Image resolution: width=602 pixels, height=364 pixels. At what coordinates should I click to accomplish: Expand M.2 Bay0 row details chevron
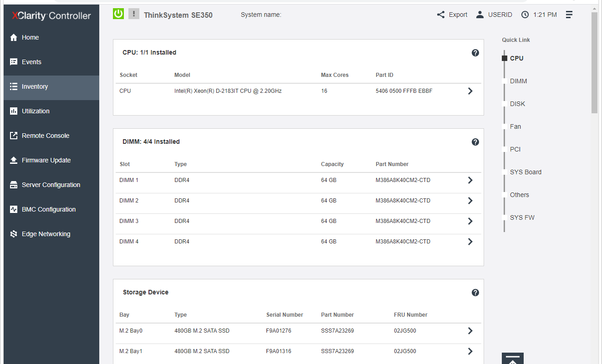pos(470,331)
